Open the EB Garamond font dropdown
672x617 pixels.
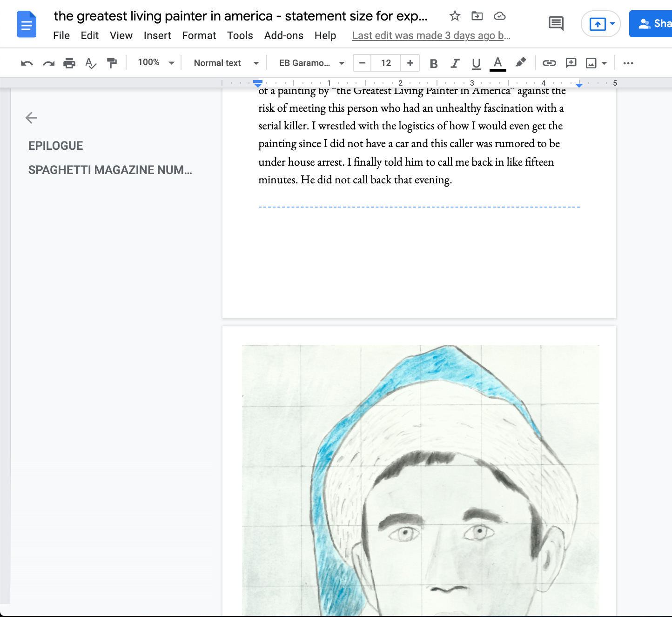311,63
